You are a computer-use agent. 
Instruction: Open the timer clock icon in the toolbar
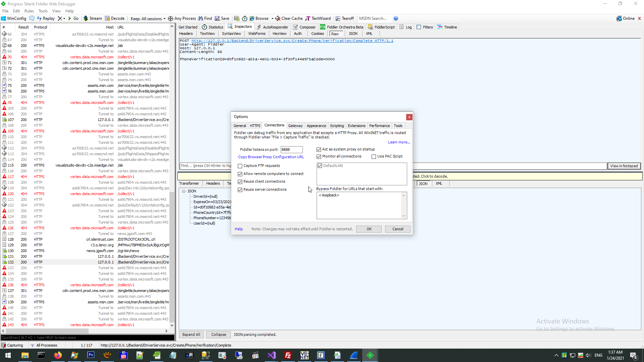click(245, 18)
